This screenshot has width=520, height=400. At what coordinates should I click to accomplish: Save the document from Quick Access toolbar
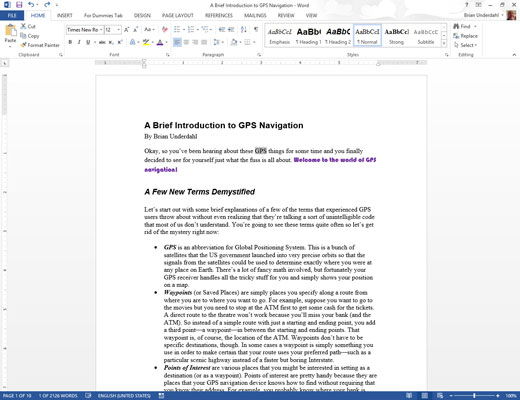19,5
